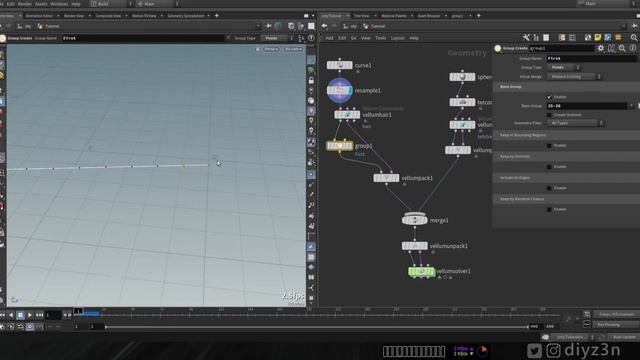640x360 pixels.
Task: Open parameter gear settings menu
Action: point(600,48)
